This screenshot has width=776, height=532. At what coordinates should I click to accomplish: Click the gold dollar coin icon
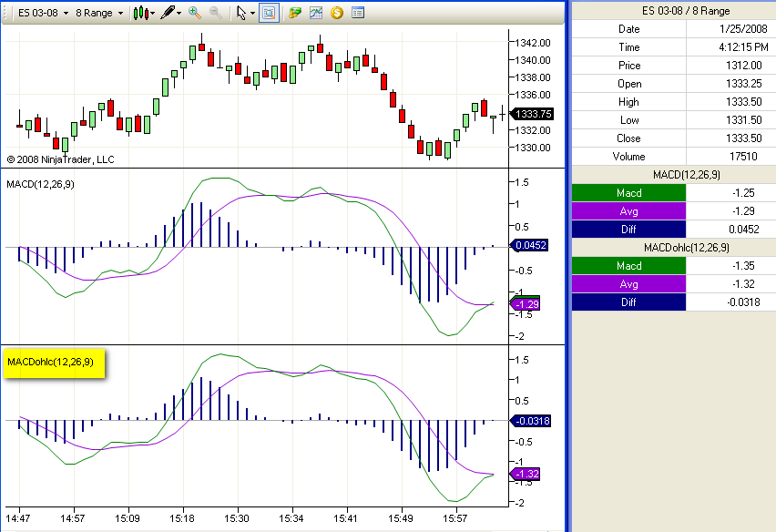(337, 13)
